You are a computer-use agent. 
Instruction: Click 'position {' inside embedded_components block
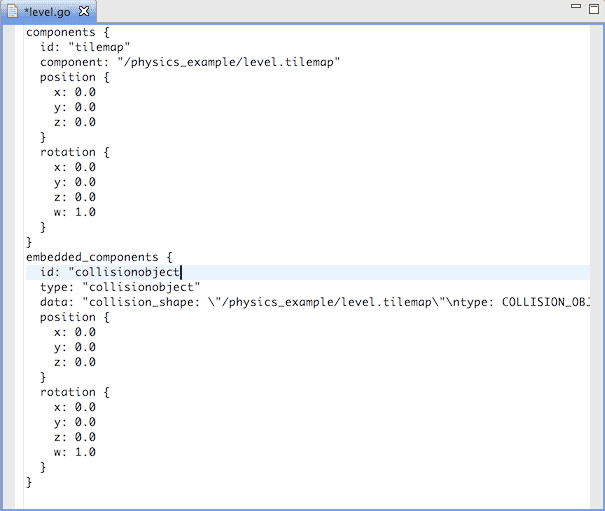(x=68, y=317)
